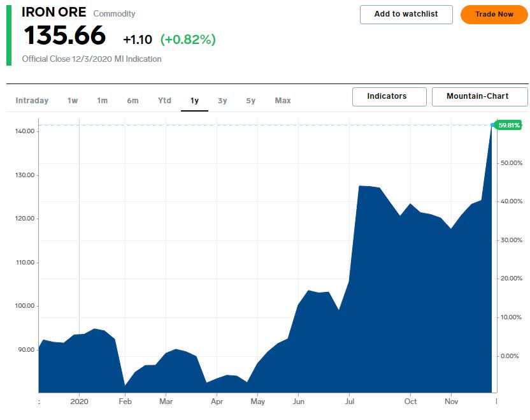Open the 5y price history
530x420 pixels.
click(252, 100)
